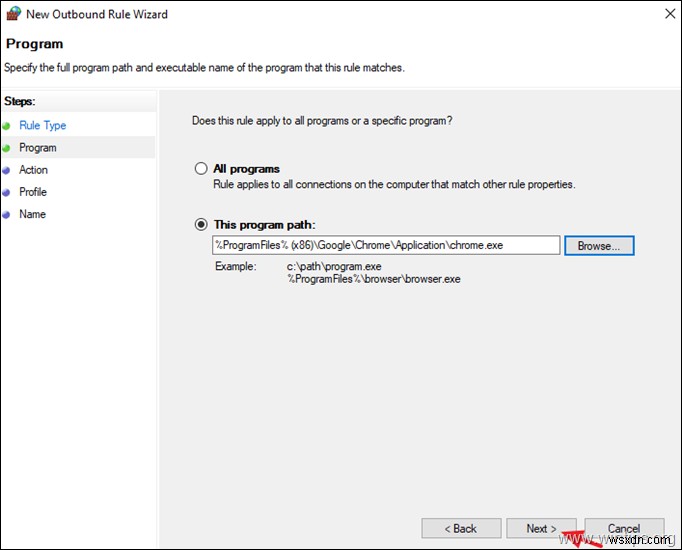Click the wizard firewall icon in title bar
The height and width of the screenshot is (550, 682).
pyautogui.click(x=14, y=14)
